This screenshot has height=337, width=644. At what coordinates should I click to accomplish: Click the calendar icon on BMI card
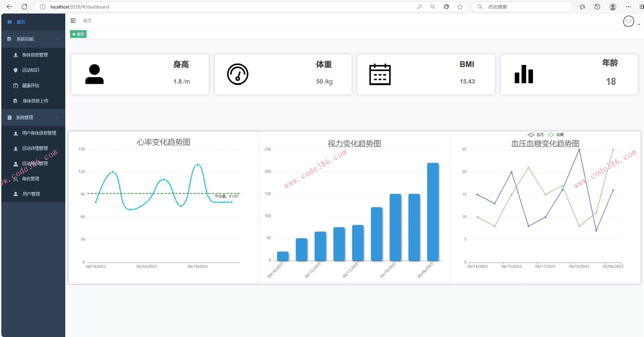(379, 74)
